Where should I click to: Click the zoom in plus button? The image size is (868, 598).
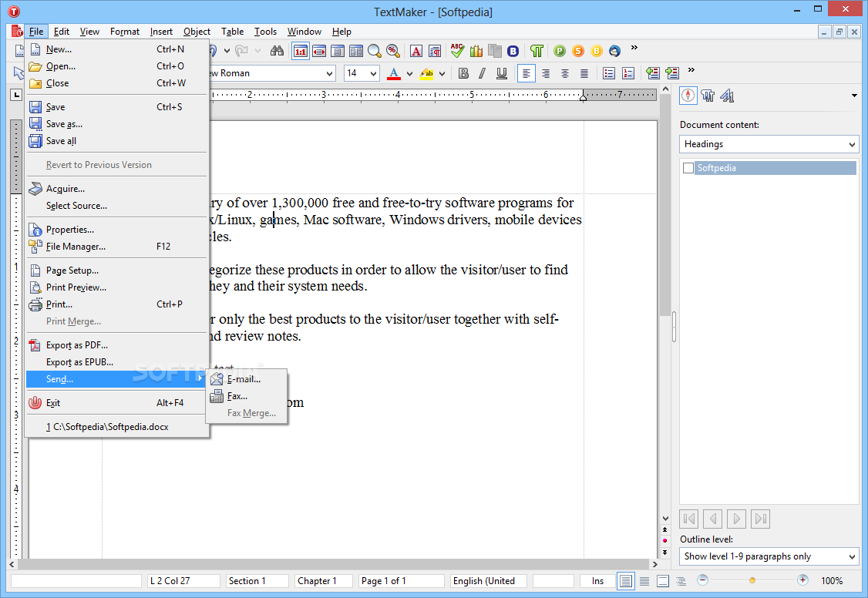coord(802,580)
